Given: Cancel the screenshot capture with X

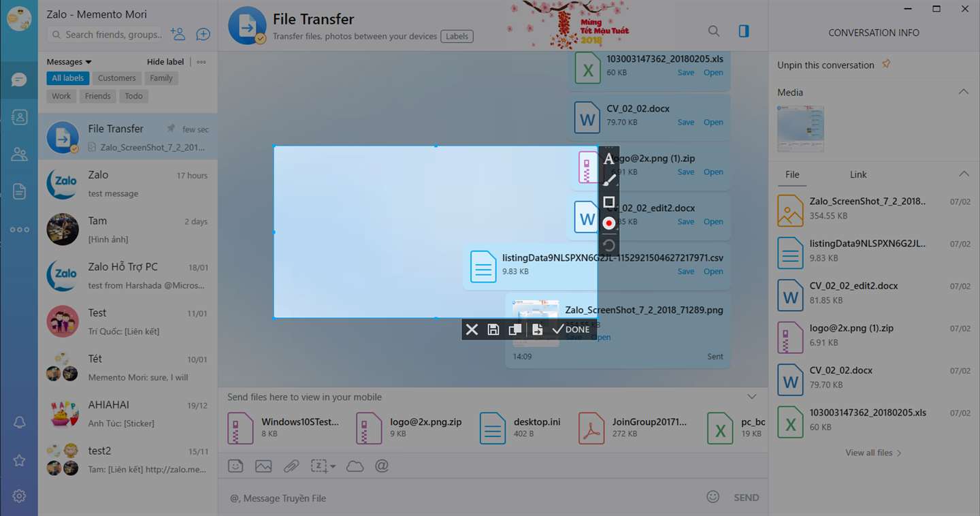Looking at the screenshot, I should click(472, 329).
